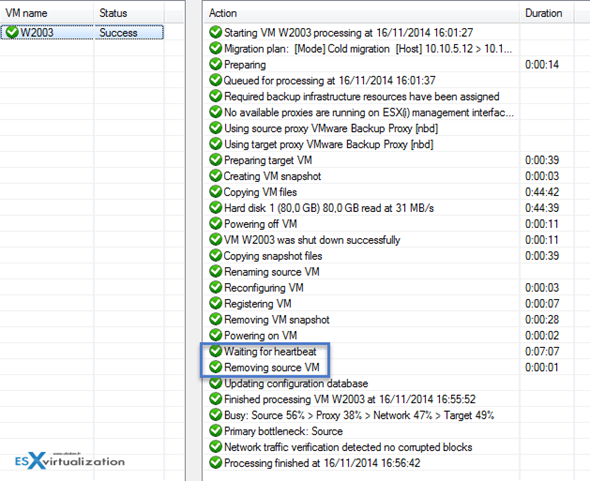Click success icon for Starting VM W2003 processing
590x481 pixels.
[x=216, y=32]
